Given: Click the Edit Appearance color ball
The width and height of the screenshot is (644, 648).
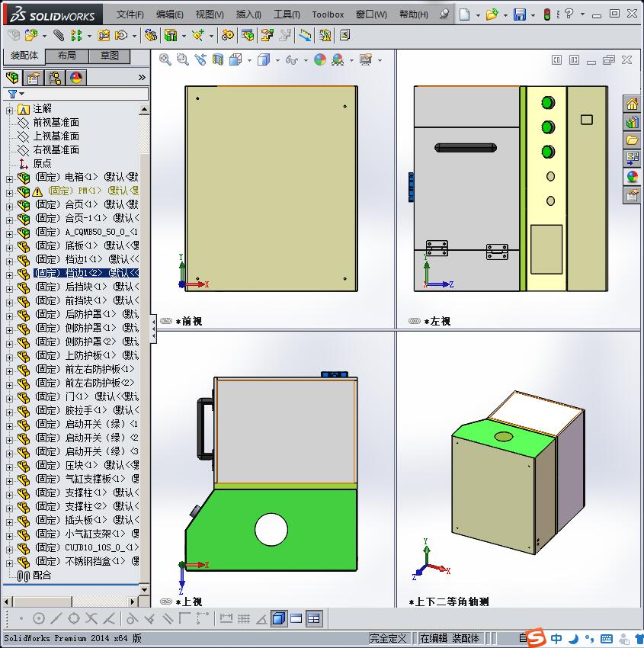Looking at the screenshot, I should 320,59.
